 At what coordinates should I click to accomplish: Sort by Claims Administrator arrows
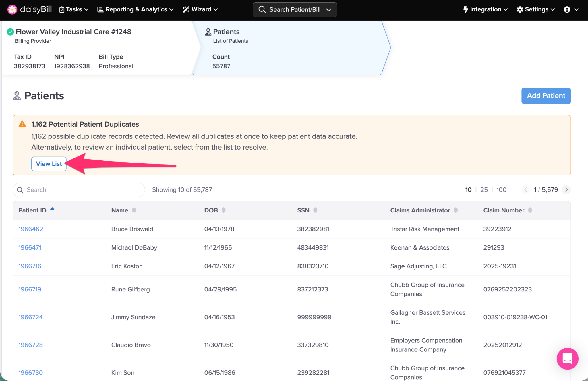(x=456, y=210)
